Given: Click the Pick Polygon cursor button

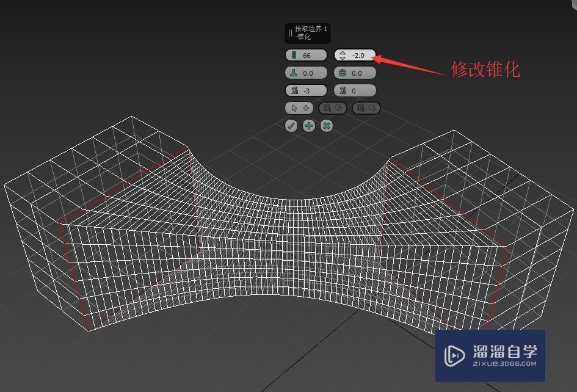Looking at the screenshot, I should [x=299, y=108].
